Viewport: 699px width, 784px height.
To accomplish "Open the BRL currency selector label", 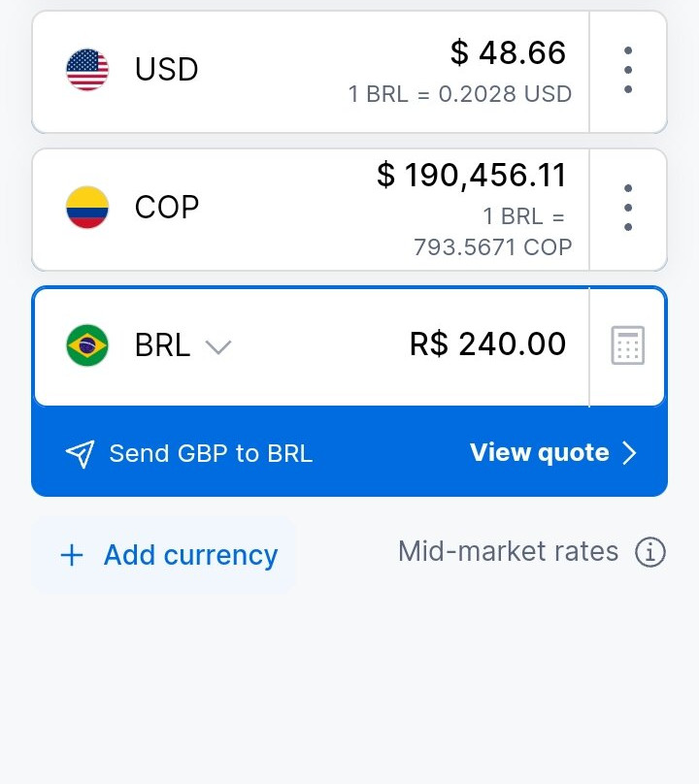I will coord(162,345).
